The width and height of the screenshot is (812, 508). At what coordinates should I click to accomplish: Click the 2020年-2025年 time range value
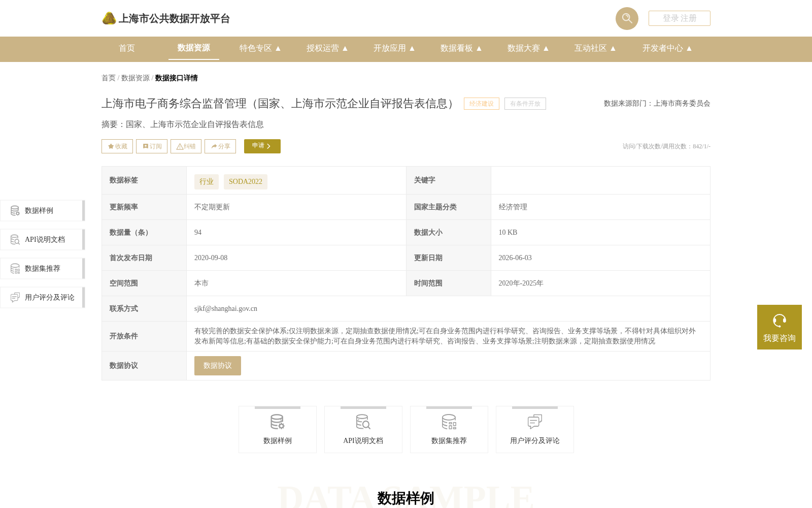[x=521, y=283]
